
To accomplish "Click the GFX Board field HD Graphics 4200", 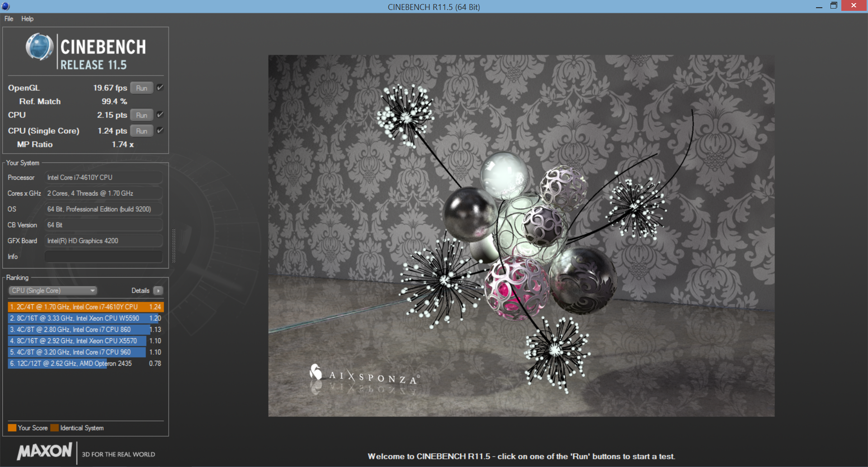I will pos(104,241).
